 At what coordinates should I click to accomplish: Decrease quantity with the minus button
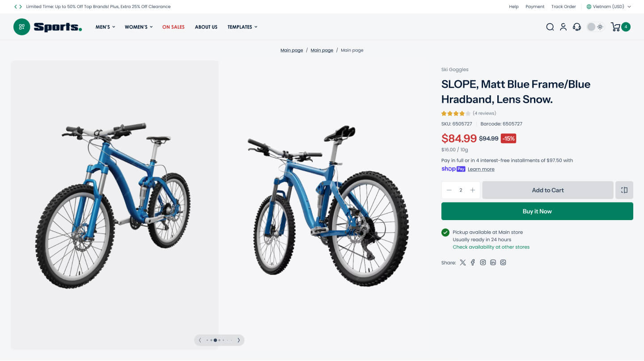pos(449,190)
